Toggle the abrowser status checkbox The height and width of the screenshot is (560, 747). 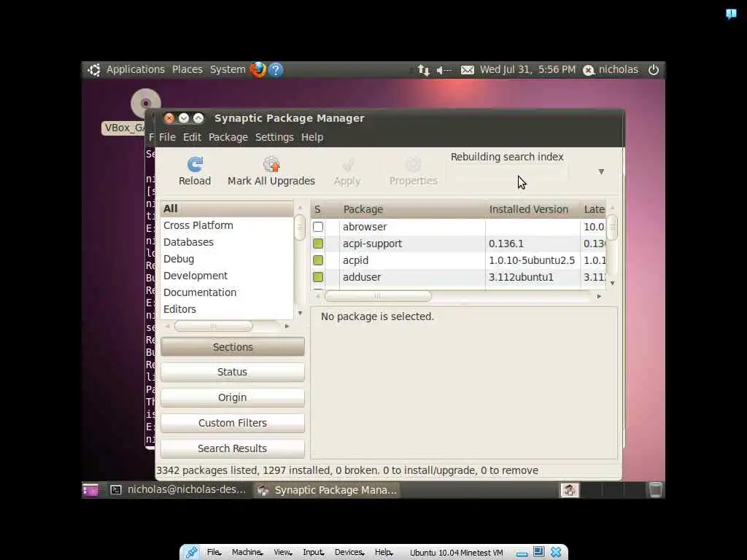318,227
